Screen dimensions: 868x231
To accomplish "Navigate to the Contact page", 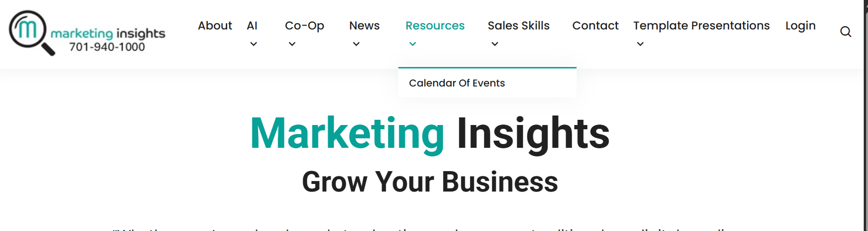I will pyautogui.click(x=595, y=26).
